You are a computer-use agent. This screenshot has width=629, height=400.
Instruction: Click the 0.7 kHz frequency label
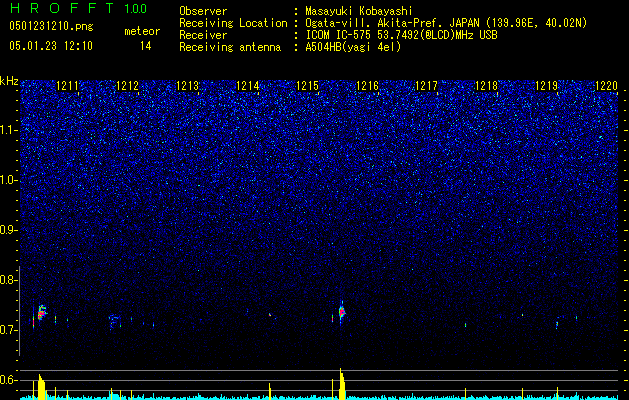(7, 330)
